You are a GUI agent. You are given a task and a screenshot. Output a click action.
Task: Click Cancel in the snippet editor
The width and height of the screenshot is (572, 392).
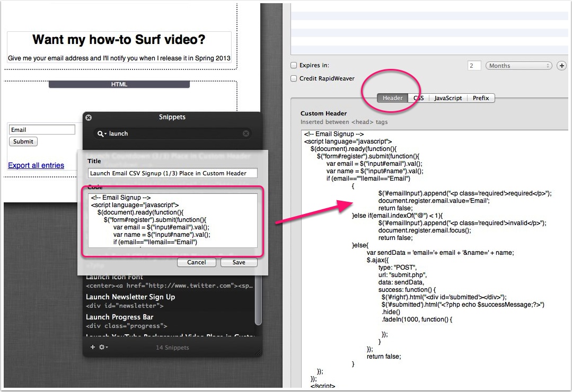pos(196,262)
